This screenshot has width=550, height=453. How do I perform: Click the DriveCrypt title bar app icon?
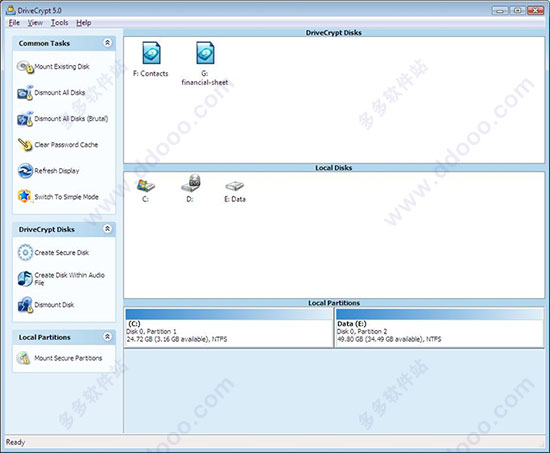pos(11,10)
